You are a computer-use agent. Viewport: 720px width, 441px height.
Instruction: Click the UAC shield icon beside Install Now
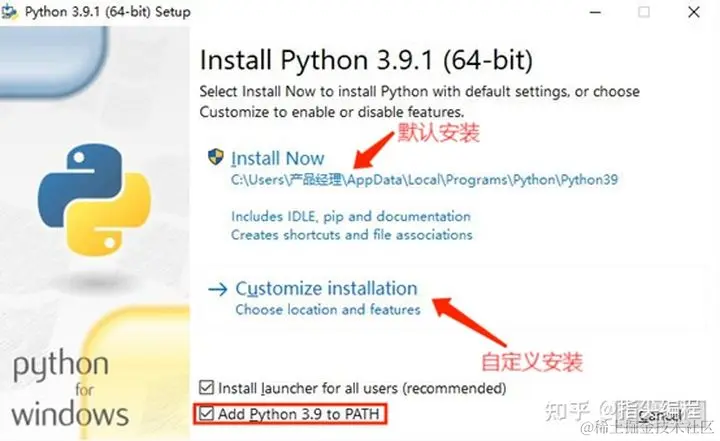click(215, 157)
